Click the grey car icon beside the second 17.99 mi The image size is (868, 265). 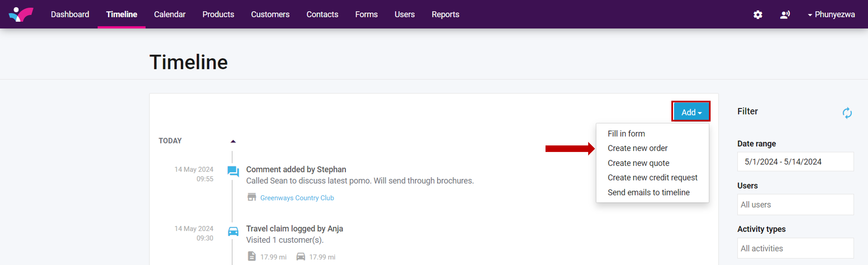point(300,256)
